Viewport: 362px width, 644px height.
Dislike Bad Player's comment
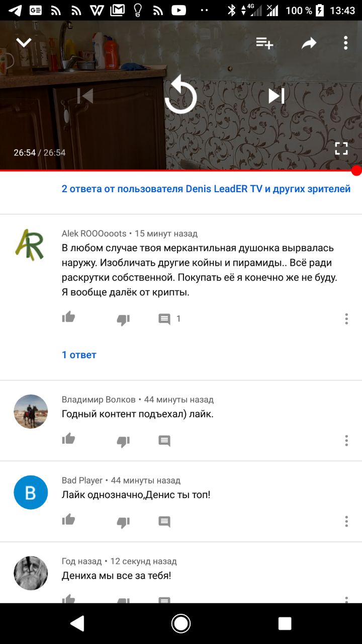[123, 522]
